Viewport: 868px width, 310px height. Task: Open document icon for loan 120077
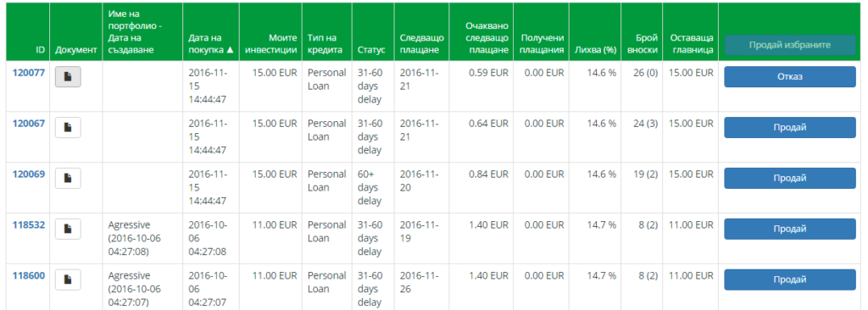click(x=68, y=77)
